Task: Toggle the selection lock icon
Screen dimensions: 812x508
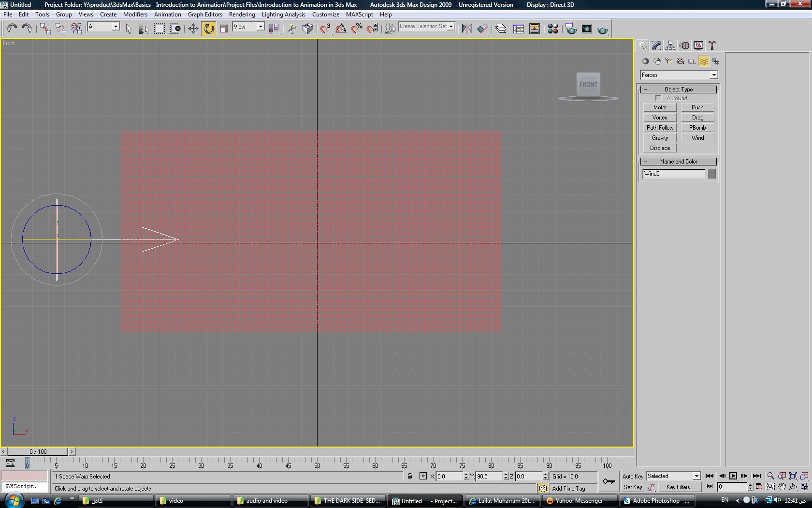Action: (x=410, y=476)
